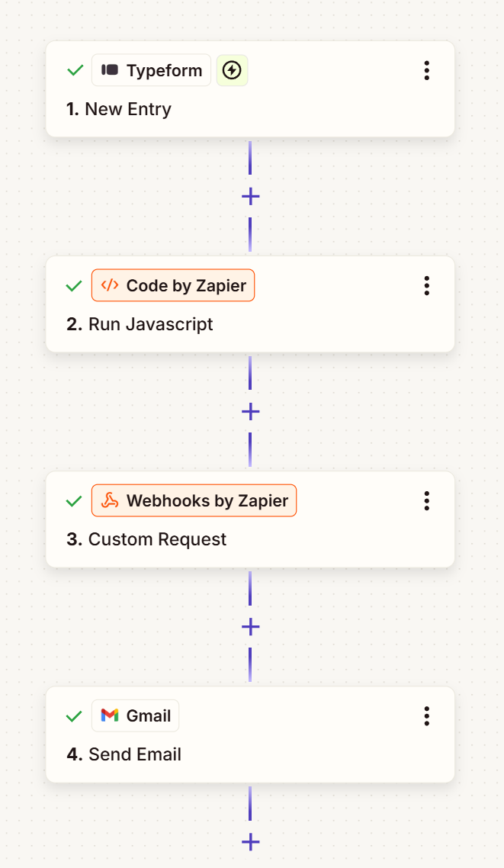Open options menu for Custom Request step
Screen dimensions: 504x868
427,500
